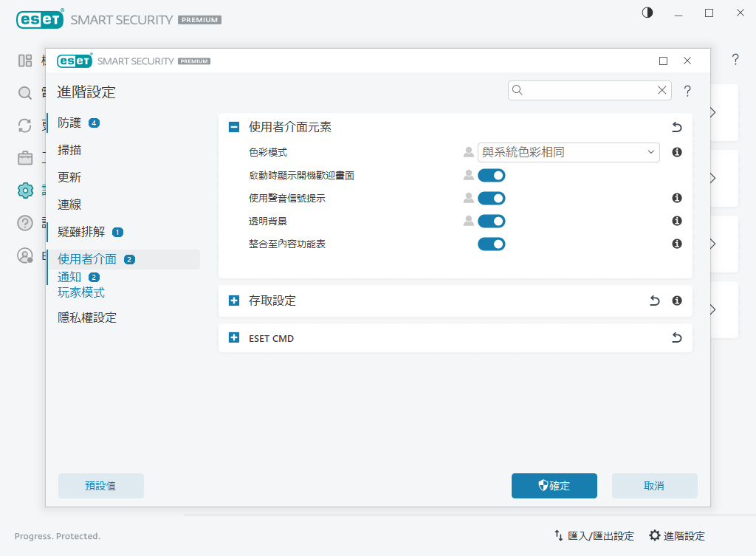
Task: Click inside the advanced setup search field
Action: tap(583, 89)
